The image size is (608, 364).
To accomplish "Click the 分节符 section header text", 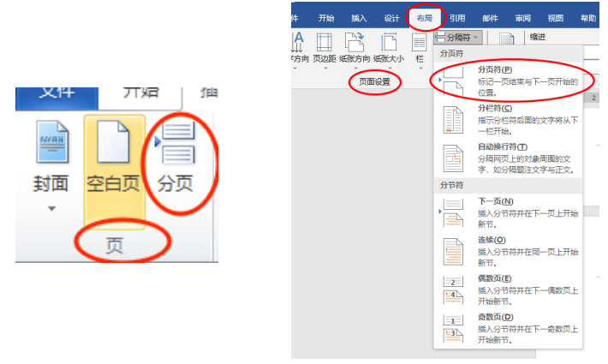I will pos(451,185).
